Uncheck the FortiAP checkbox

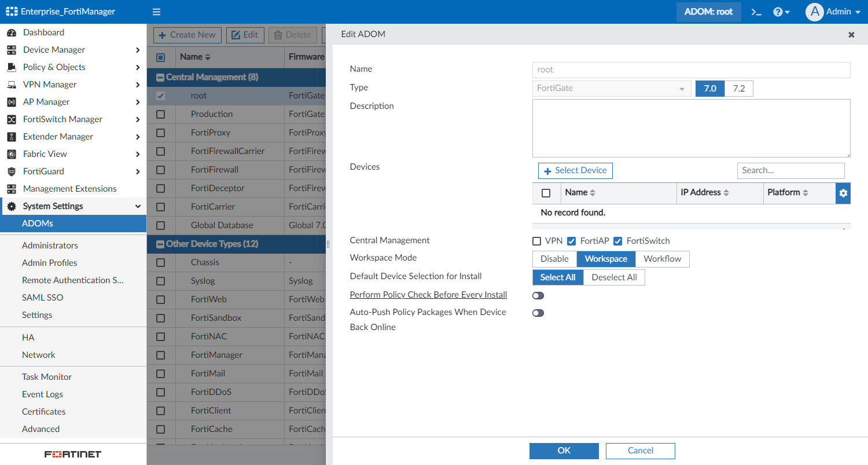[x=572, y=241]
